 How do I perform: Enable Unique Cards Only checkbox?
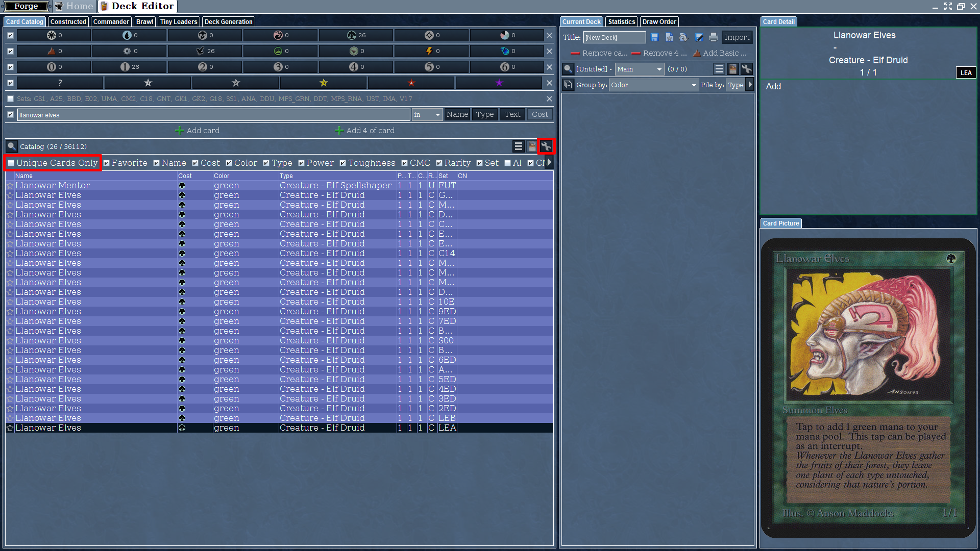(x=11, y=163)
